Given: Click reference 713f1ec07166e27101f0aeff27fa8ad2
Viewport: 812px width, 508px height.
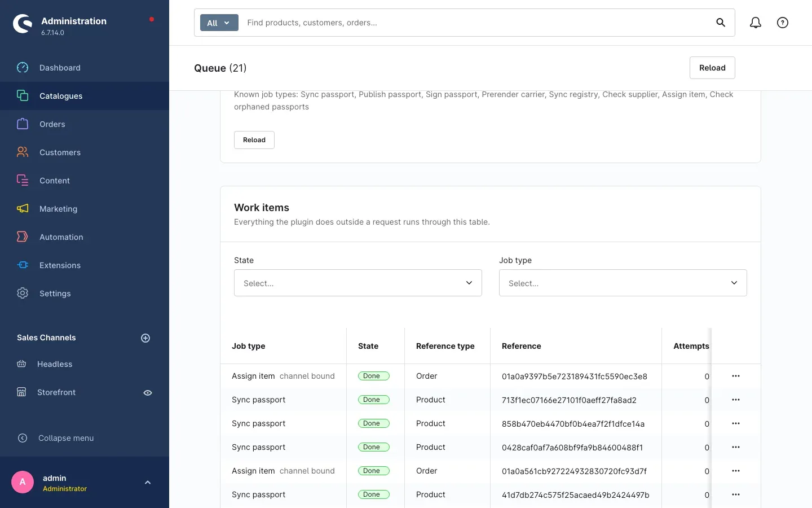Looking at the screenshot, I should (x=569, y=400).
